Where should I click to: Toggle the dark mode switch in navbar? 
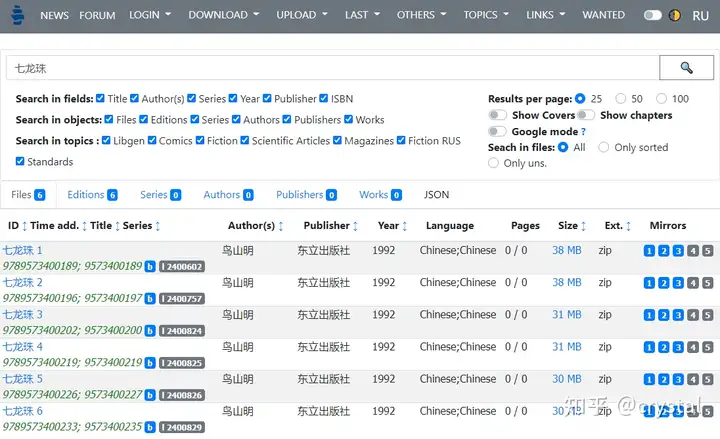point(652,15)
